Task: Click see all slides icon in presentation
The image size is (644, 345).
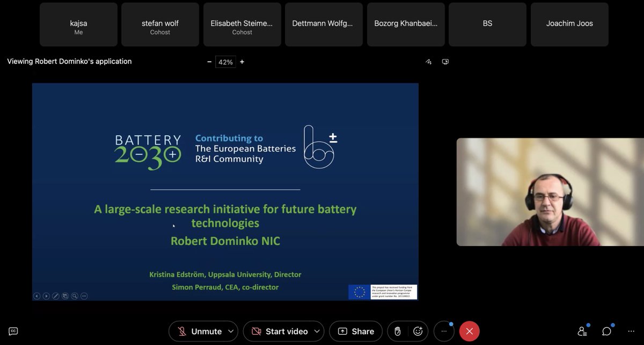Action: coord(65,296)
